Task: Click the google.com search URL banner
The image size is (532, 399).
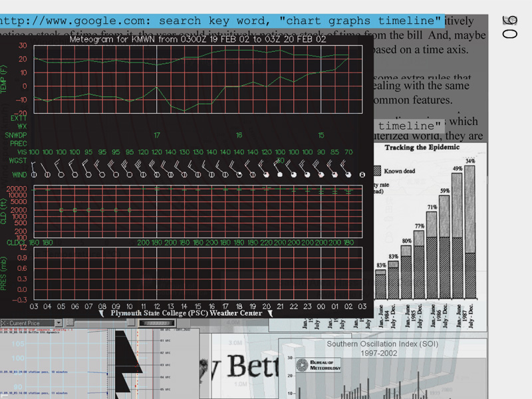Action: click(221, 21)
